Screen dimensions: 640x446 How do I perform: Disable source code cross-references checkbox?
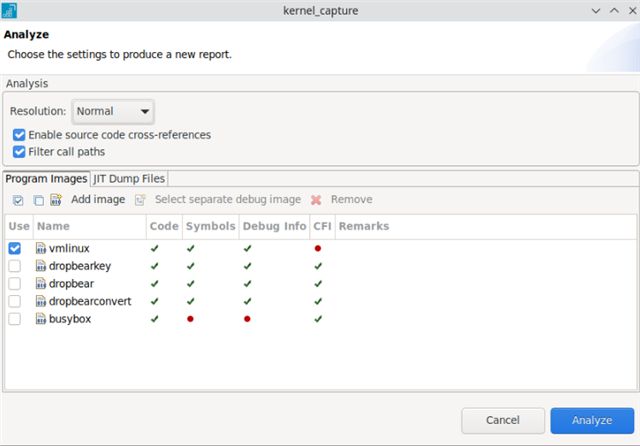coord(19,135)
